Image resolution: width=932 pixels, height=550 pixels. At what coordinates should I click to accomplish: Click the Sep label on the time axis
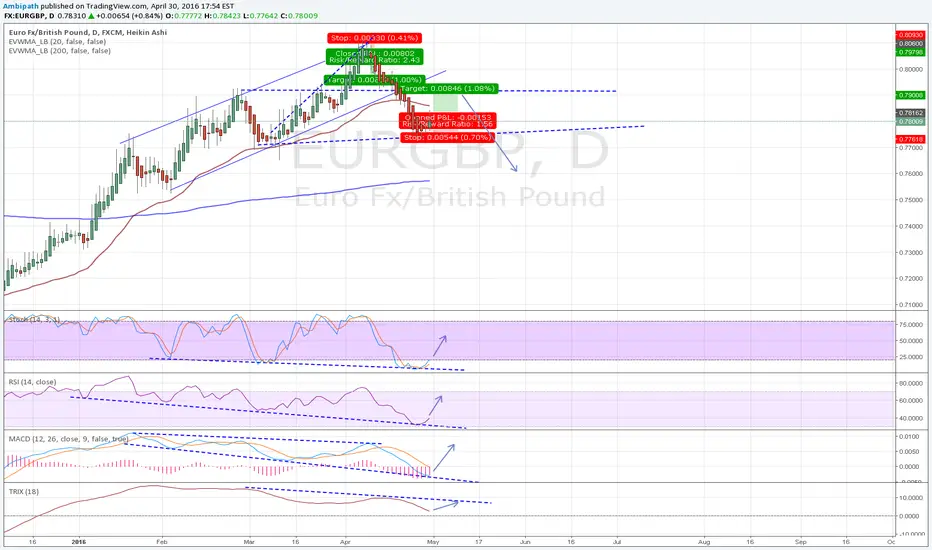click(801, 542)
